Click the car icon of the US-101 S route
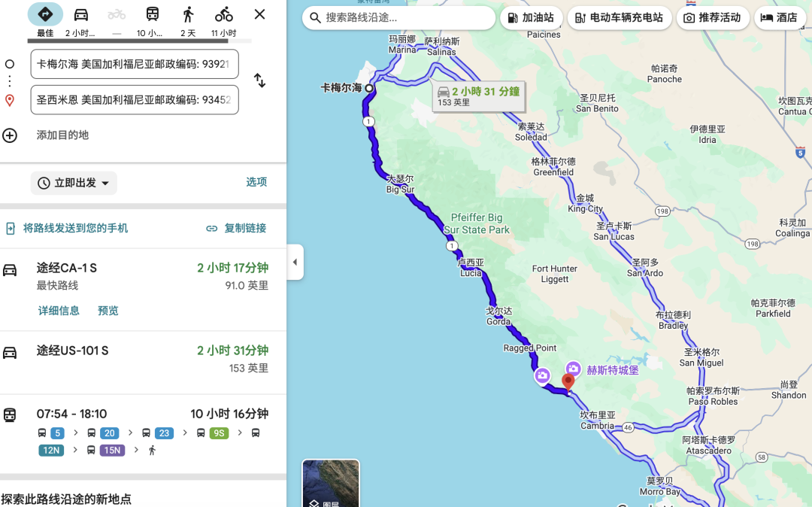Screen dimensions: 812x507 [x=10, y=353]
